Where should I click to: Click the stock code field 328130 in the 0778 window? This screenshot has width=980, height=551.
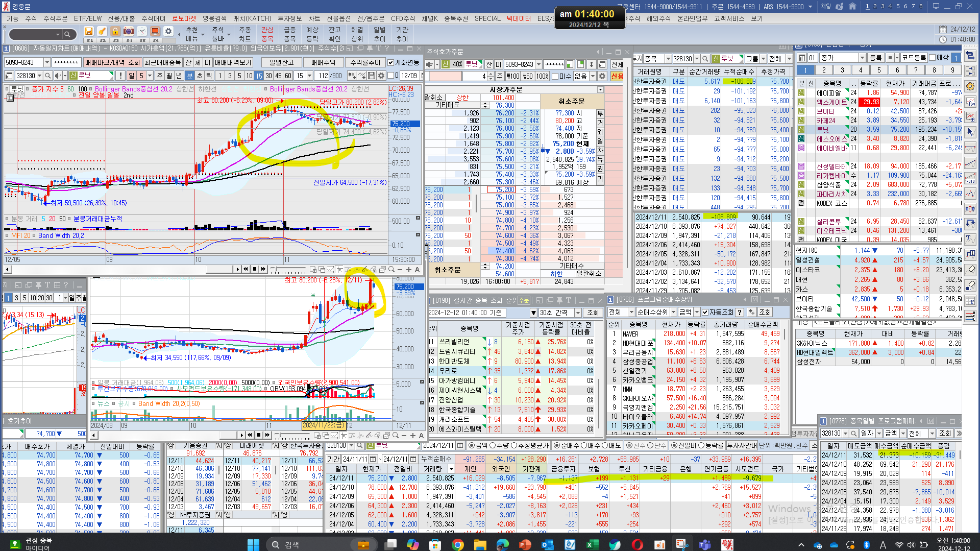[x=831, y=433]
